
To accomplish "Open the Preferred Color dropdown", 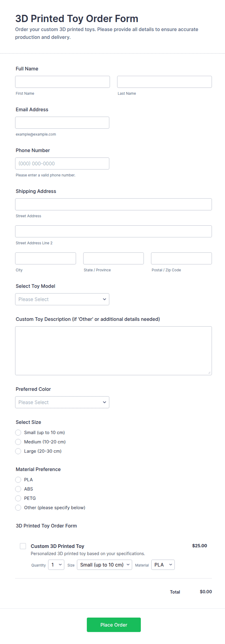I will coord(62,402).
